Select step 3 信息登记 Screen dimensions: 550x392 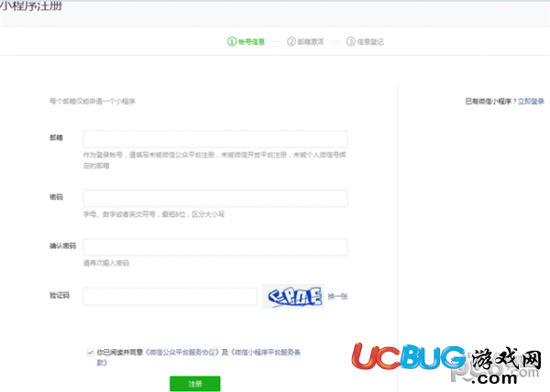(x=365, y=42)
